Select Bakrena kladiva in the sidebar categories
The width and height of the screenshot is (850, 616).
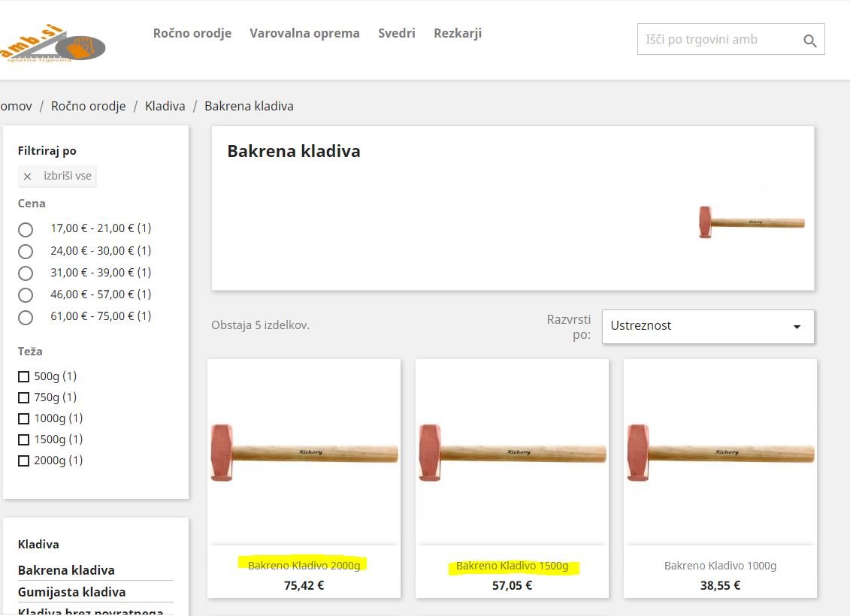click(66, 570)
